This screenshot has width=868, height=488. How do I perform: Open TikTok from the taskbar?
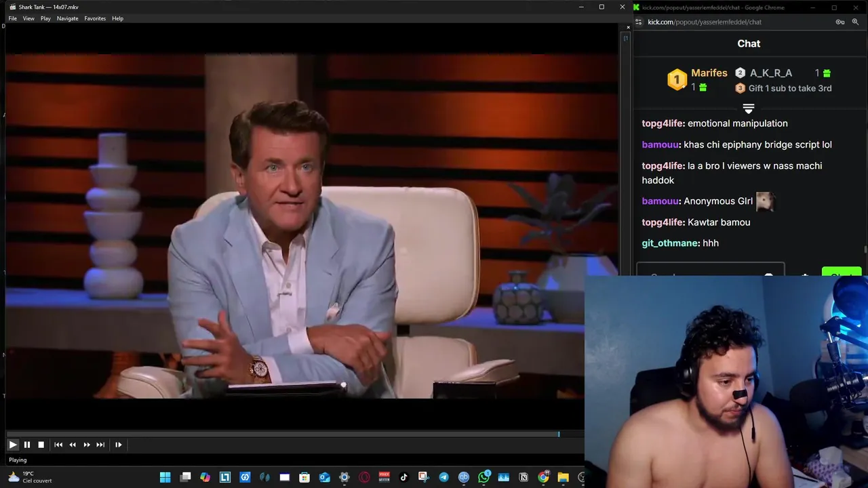click(404, 477)
